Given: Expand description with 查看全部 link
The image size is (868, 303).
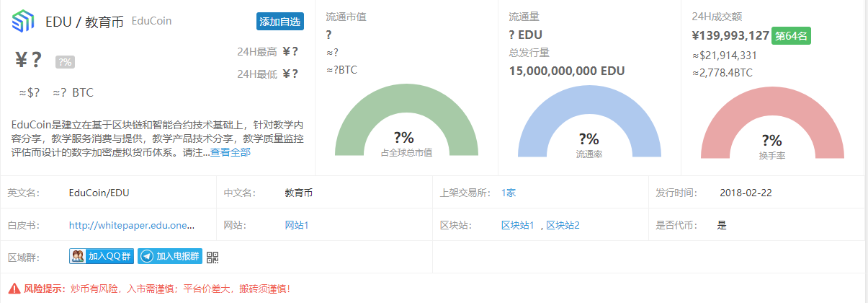Looking at the screenshot, I should pos(231,152).
